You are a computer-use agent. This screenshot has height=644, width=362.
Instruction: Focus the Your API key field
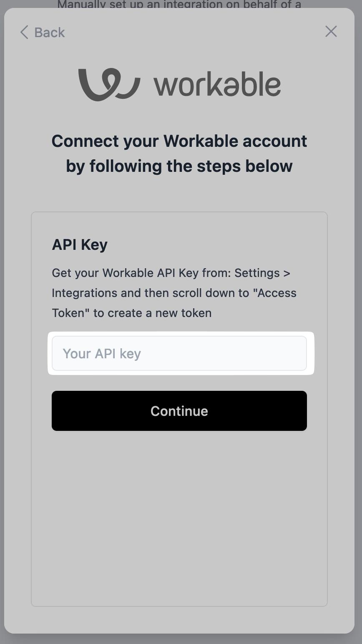(x=179, y=353)
